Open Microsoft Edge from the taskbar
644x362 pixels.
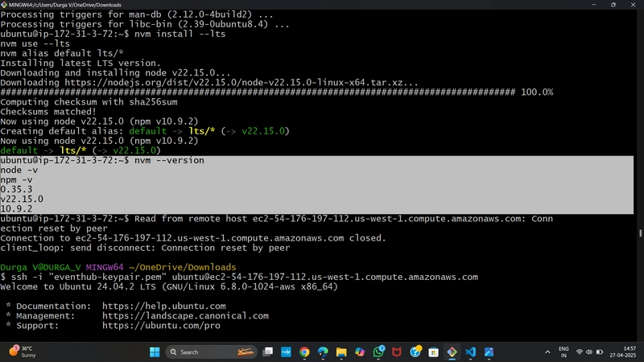(x=323, y=352)
